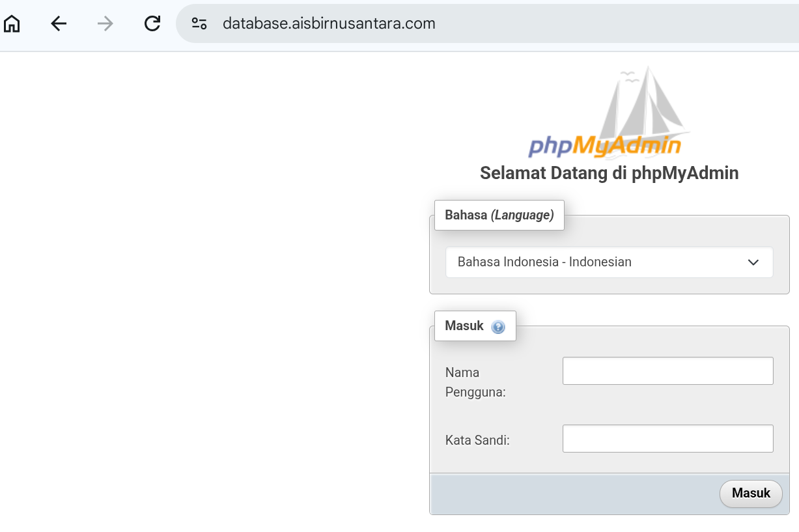Click the language selector chevron arrow

753,262
